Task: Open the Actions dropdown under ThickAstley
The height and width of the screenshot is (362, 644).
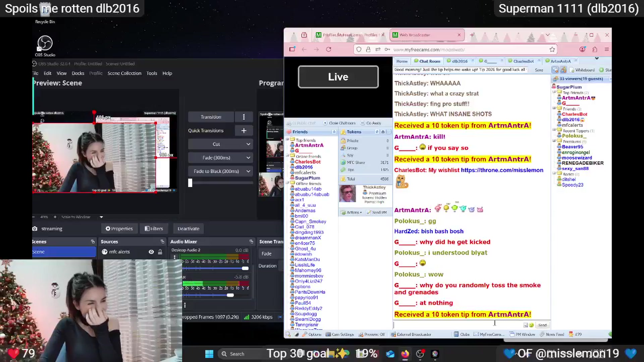Action: click(x=352, y=213)
